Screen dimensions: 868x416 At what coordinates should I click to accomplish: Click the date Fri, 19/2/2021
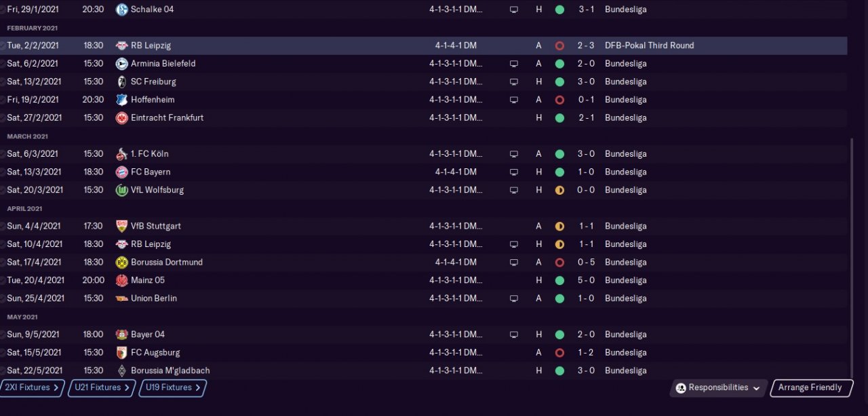34,100
